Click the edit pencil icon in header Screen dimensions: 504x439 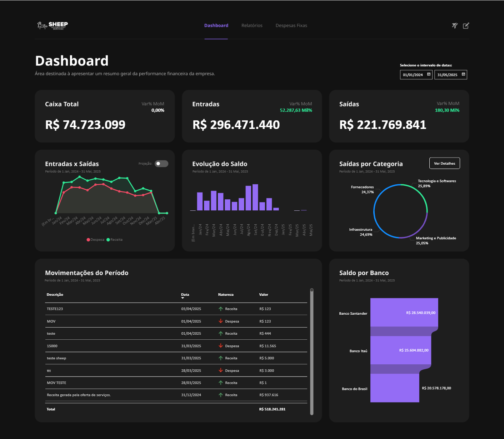[x=466, y=25]
